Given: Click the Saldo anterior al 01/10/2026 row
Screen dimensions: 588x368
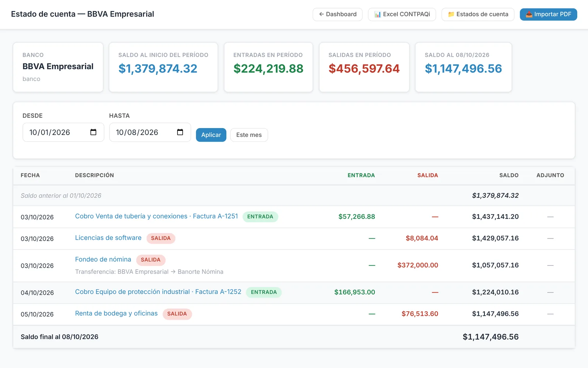Looking at the screenshot, I should coord(294,195).
